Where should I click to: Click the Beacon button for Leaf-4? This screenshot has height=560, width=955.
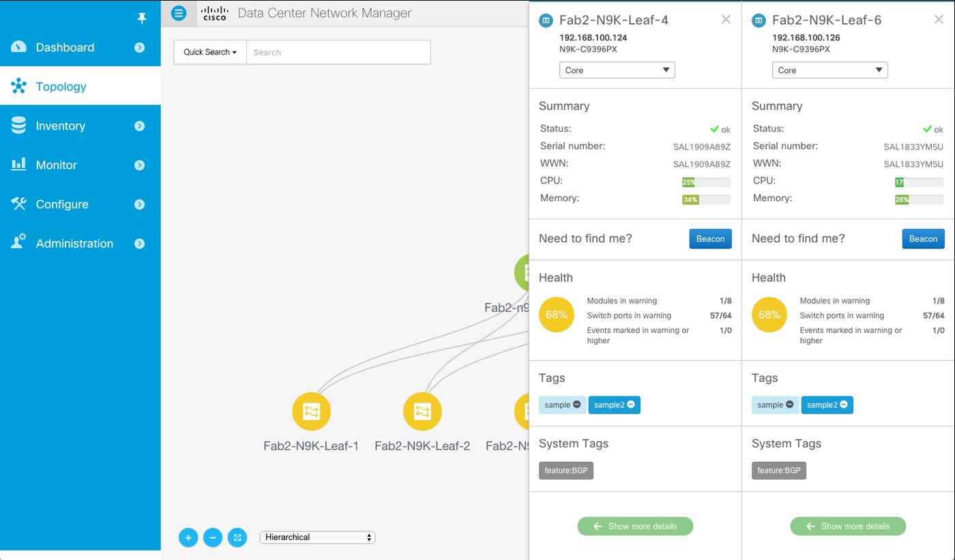[x=711, y=239]
